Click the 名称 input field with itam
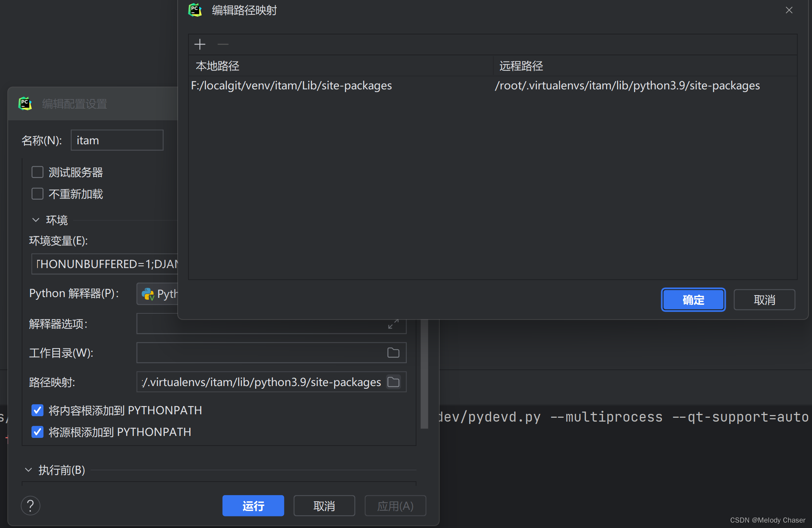Screen dimensions: 812x528 coord(117,140)
